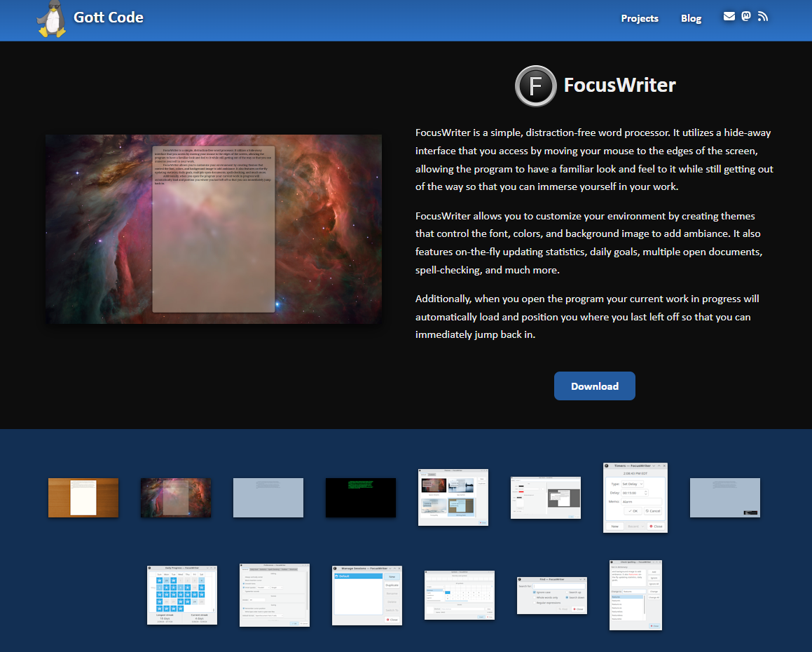Open the Manage Sessions dialog thumbnail

[x=367, y=595]
